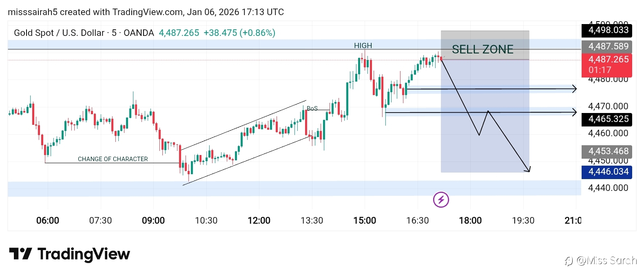644x277 pixels.
Task: Select the BoS annotation label
Action: pyautogui.click(x=312, y=108)
